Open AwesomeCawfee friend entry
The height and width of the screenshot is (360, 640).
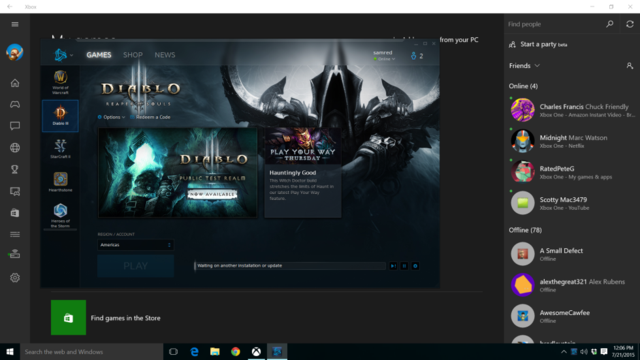tap(571, 316)
